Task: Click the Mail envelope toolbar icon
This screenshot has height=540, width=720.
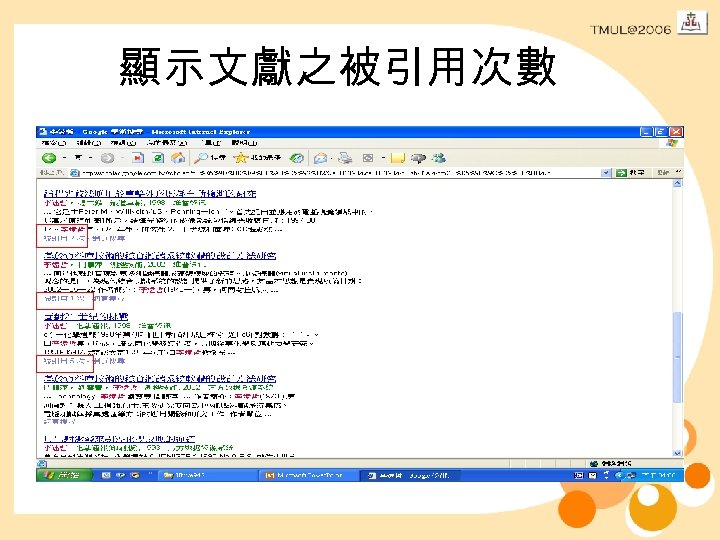Action: click(x=320, y=158)
